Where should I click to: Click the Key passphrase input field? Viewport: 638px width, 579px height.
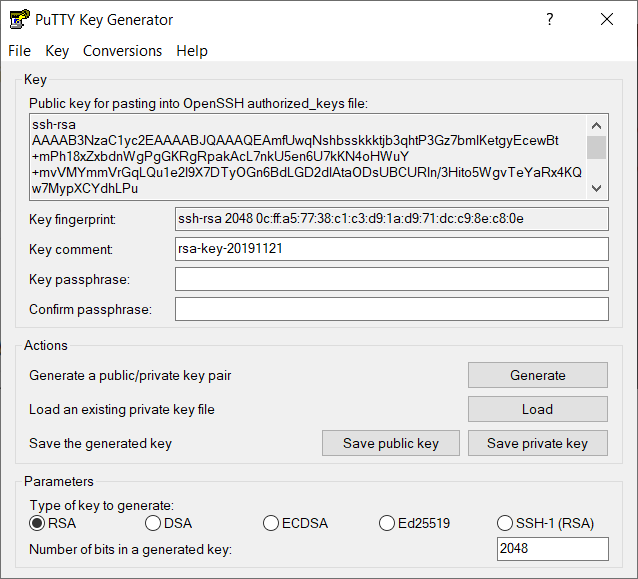click(391, 279)
